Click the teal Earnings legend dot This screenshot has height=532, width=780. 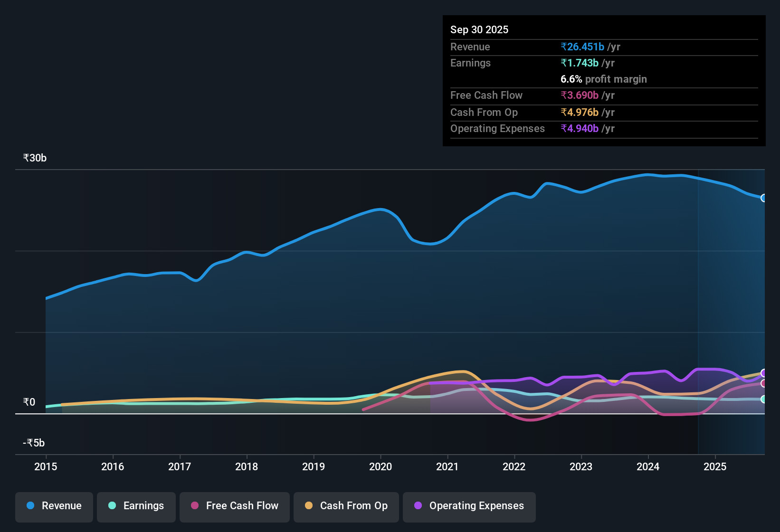point(112,506)
